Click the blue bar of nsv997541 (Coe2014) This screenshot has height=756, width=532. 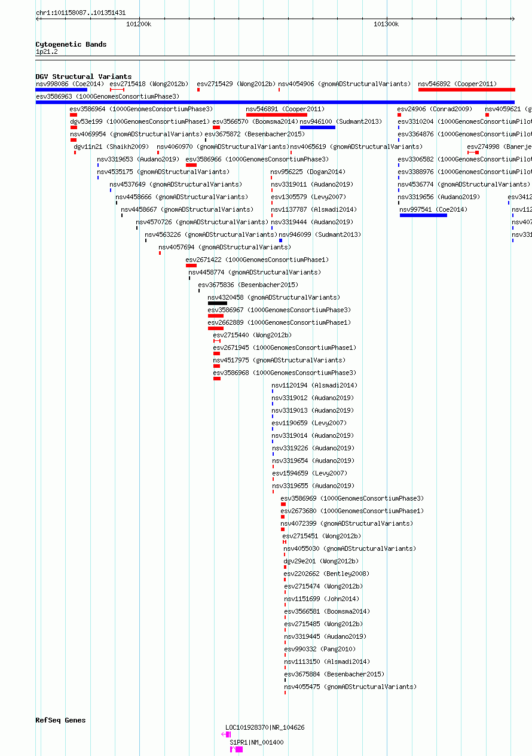tap(423, 215)
